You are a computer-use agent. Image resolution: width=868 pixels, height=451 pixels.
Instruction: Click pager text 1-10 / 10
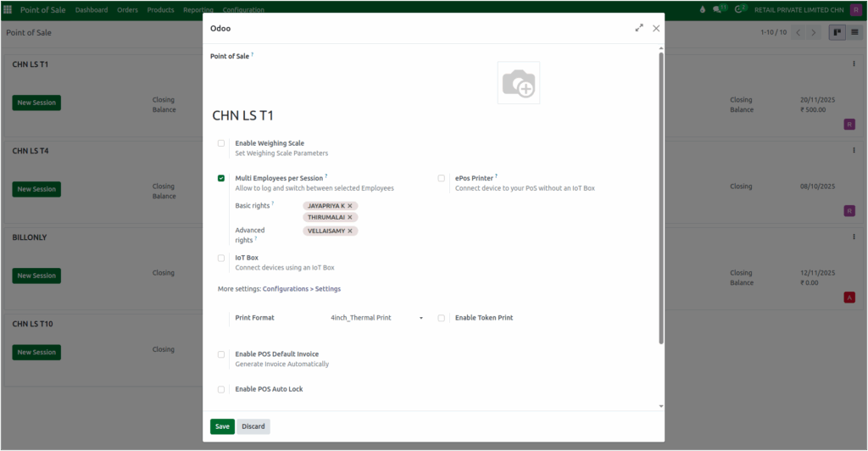pyautogui.click(x=773, y=33)
